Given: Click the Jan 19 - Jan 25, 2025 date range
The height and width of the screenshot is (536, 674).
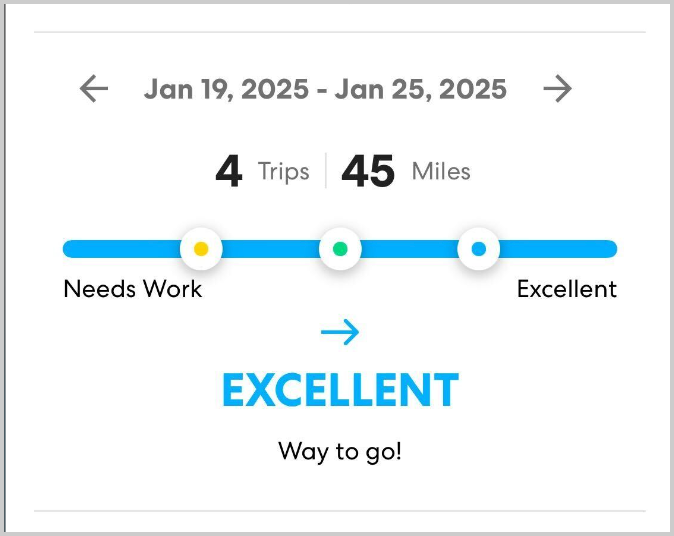Looking at the screenshot, I should 325,89.
